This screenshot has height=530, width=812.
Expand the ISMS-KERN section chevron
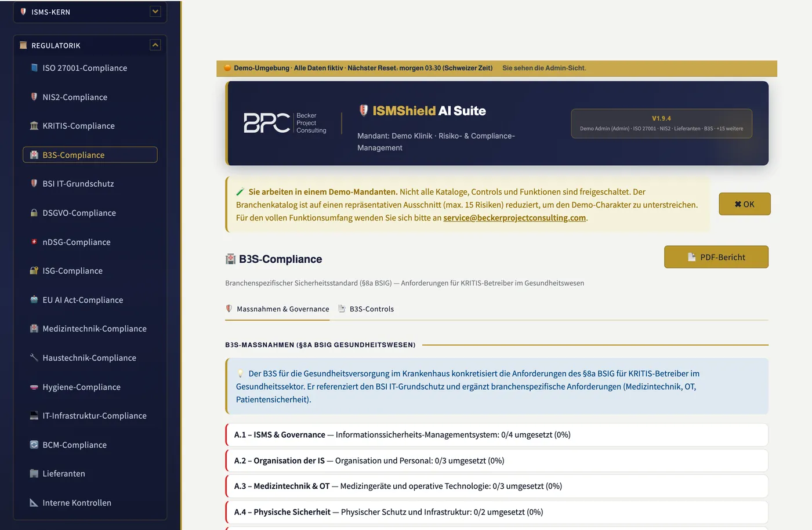tap(155, 12)
